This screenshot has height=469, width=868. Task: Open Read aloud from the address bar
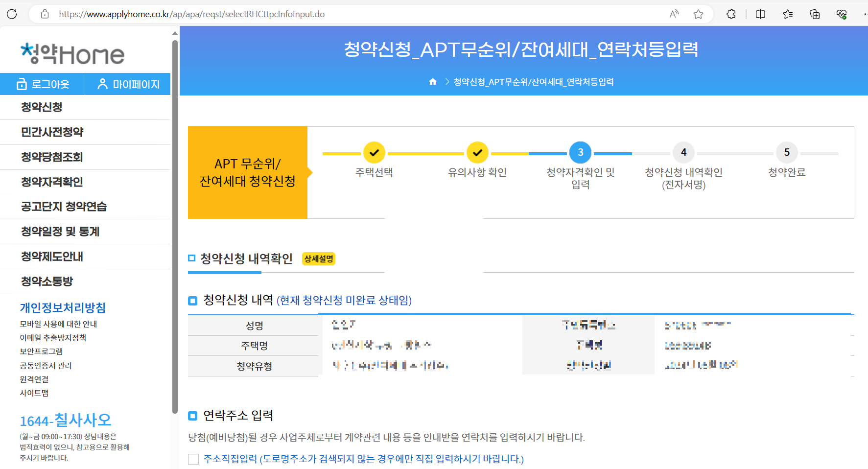tap(674, 14)
